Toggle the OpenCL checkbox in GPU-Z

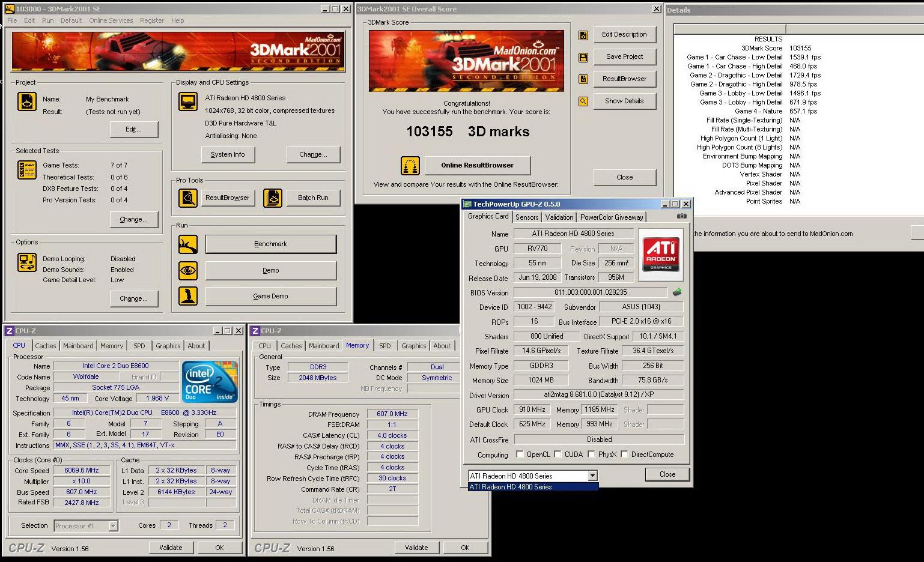tap(520, 455)
